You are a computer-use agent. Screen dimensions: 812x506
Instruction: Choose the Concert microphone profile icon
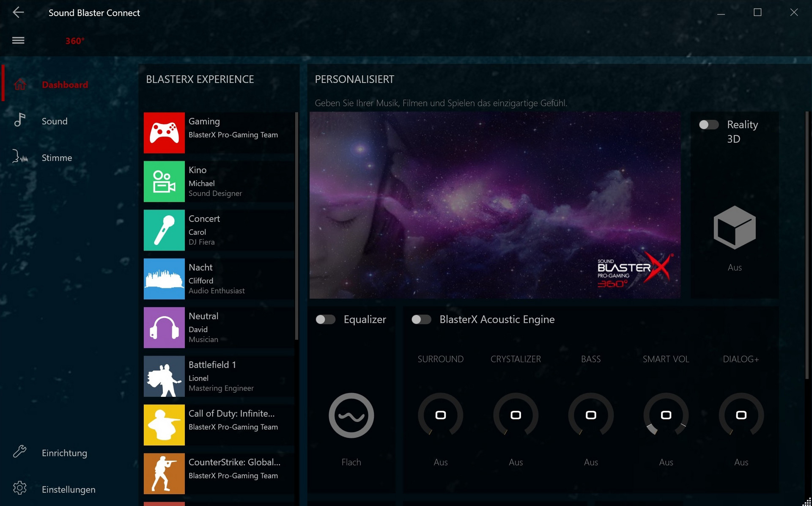[164, 230]
